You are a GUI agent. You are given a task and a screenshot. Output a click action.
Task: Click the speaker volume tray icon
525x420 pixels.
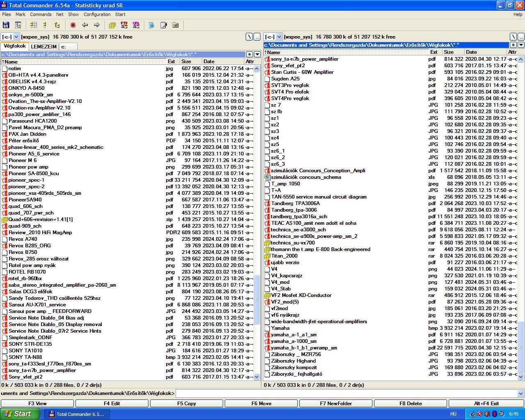[x=487, y=414]
